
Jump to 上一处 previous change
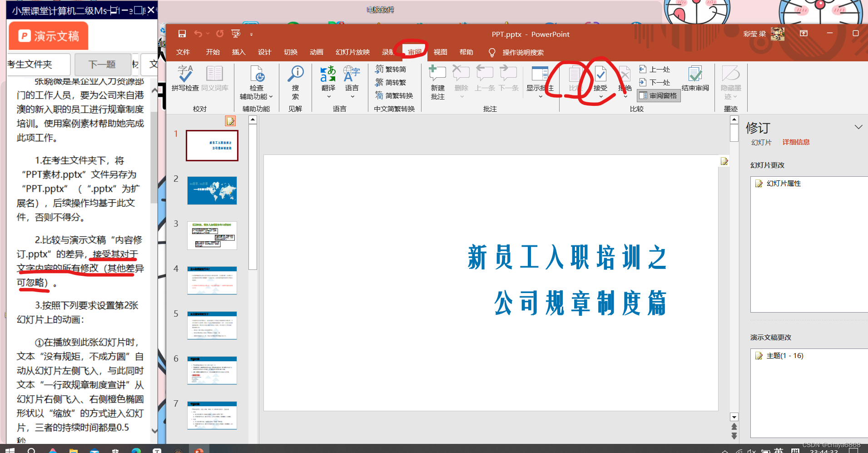[x=655, y=69]
